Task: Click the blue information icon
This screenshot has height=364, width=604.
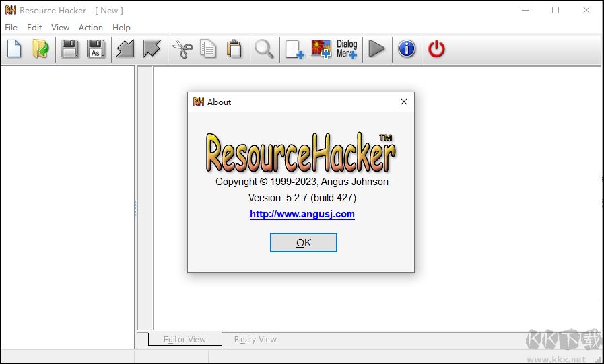Action: click(x=407, y=49)
